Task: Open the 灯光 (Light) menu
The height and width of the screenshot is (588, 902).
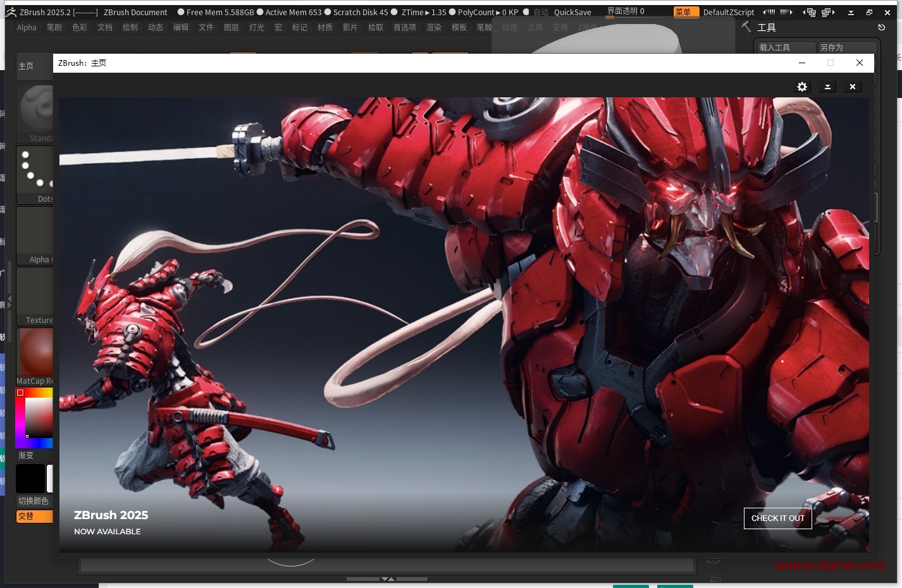Action: click(256, 27)
